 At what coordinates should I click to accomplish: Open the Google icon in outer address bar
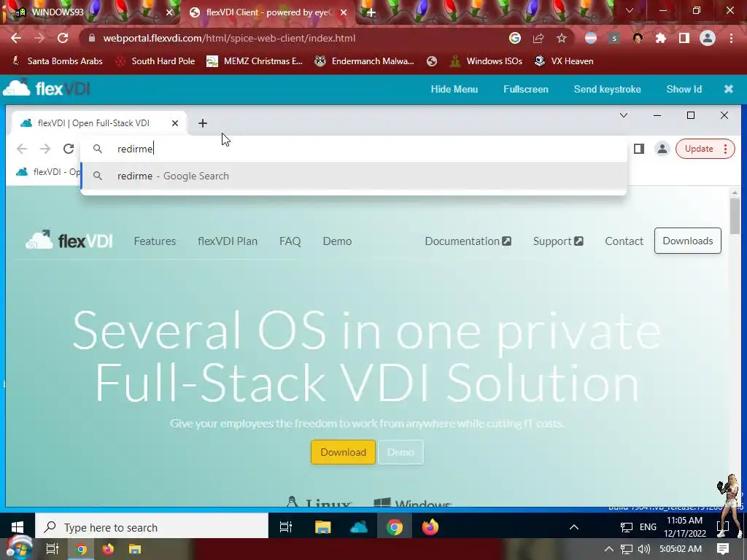515,38
